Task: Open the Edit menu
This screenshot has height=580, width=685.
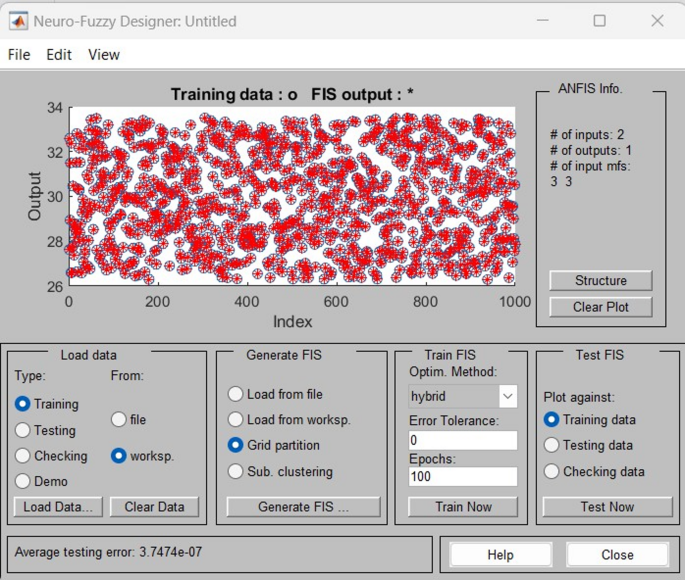Action: click(x=59, y=55)
